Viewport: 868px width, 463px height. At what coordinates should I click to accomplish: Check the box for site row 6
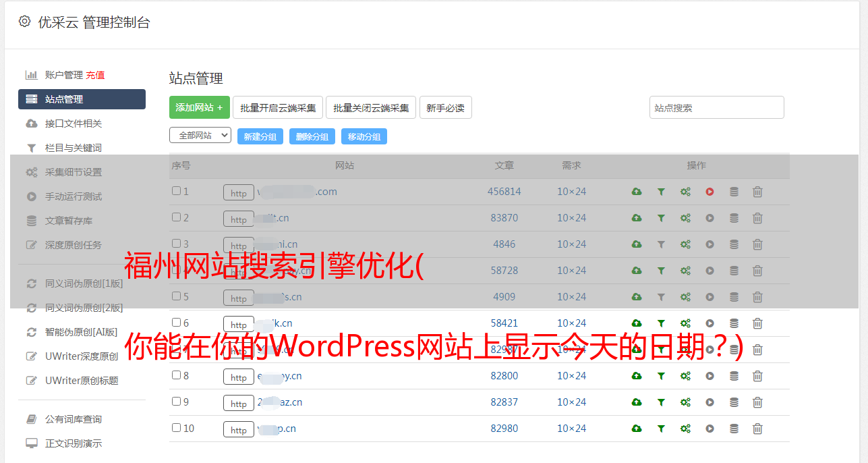pyautogui.click(x=176, y=323)
